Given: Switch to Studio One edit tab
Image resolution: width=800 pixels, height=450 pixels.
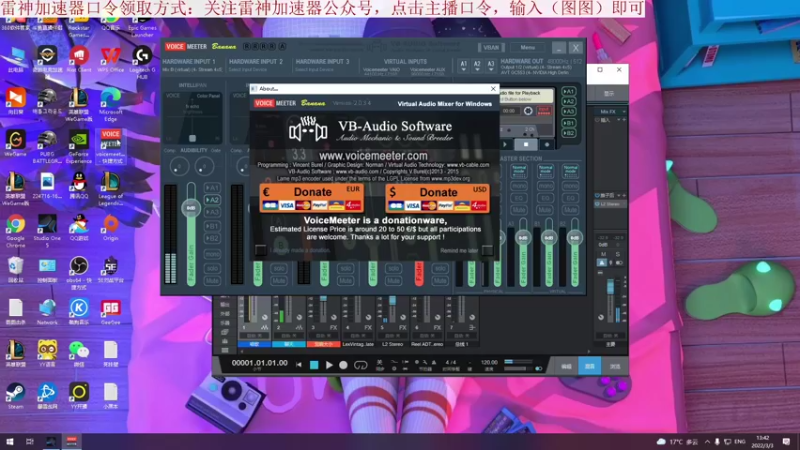Looking at the screenshot, I should pos(566,366).
